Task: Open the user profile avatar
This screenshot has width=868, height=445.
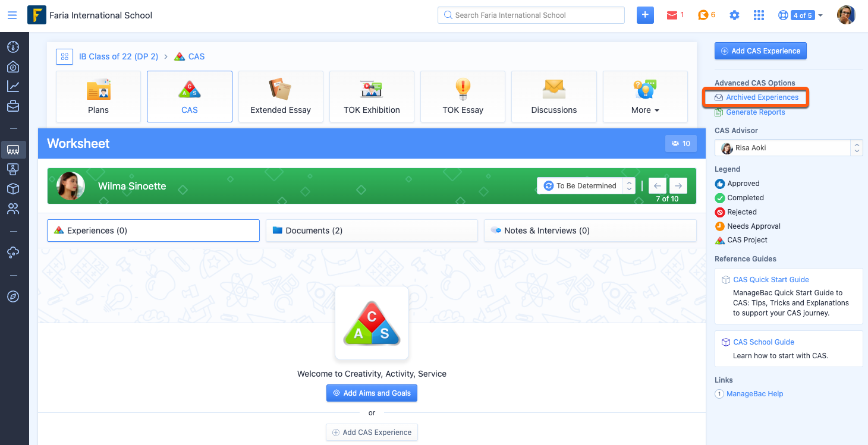Action: (846, 15)
